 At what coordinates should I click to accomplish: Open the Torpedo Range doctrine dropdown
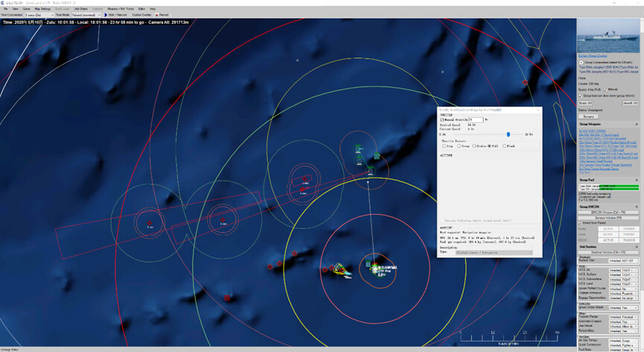(x=623, y=317)
